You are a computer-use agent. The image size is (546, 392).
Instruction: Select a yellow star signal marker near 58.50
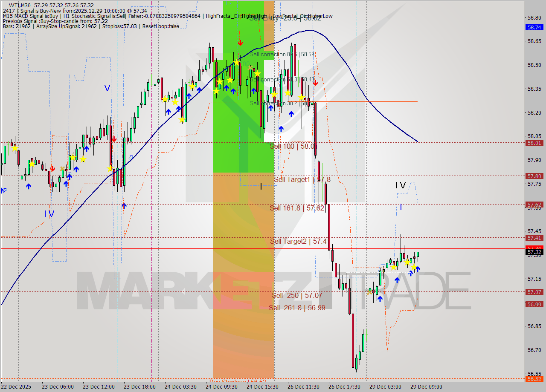[x=236, y=62]
